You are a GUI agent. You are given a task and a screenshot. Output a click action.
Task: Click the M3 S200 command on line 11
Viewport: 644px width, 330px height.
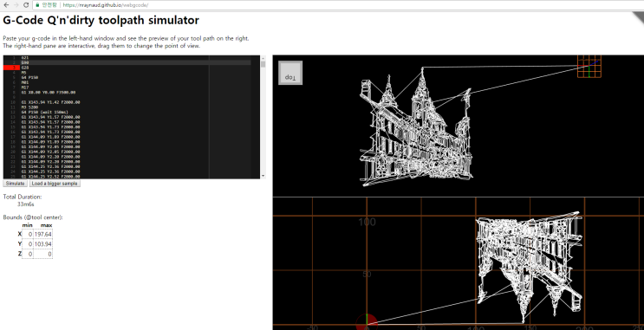pyautogui.click(x=29, y=107)
